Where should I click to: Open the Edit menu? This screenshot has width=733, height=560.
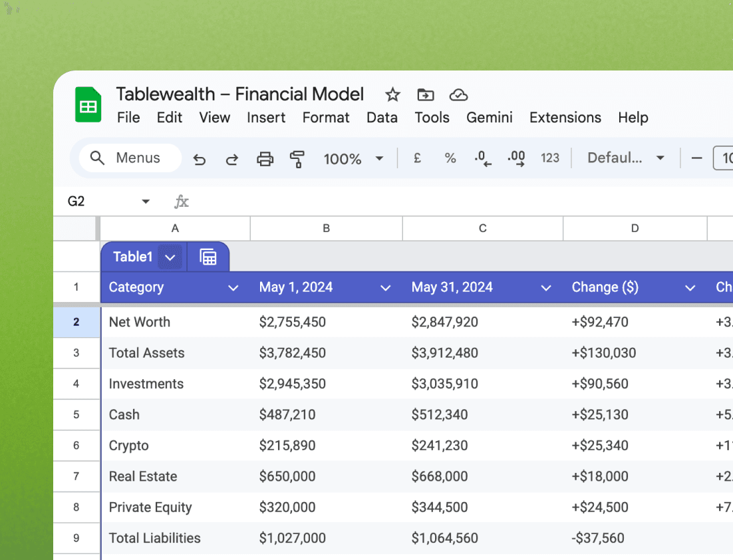(x=169, y=117)
